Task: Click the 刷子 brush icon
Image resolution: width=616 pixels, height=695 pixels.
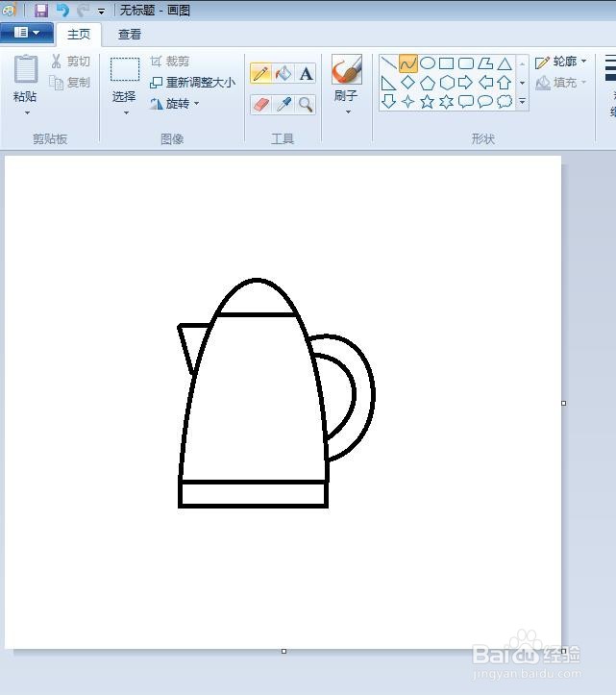Action: click(x=347, y=69)
